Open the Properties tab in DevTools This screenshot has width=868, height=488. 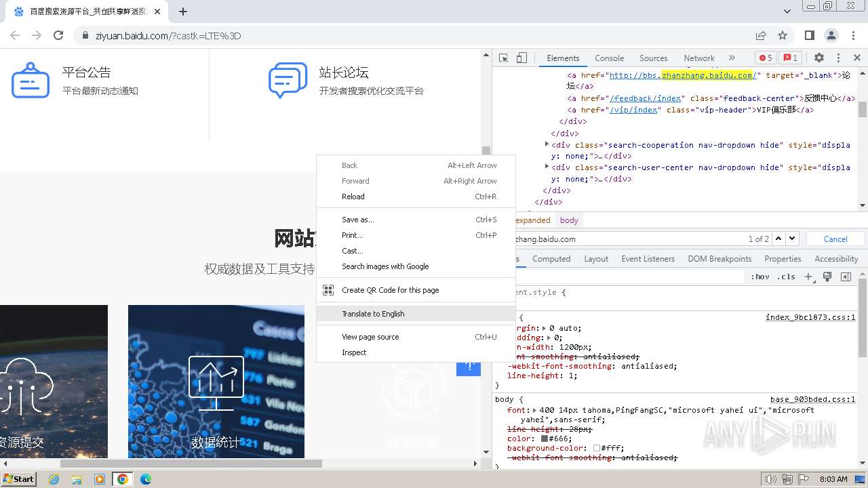pos(783,259)
